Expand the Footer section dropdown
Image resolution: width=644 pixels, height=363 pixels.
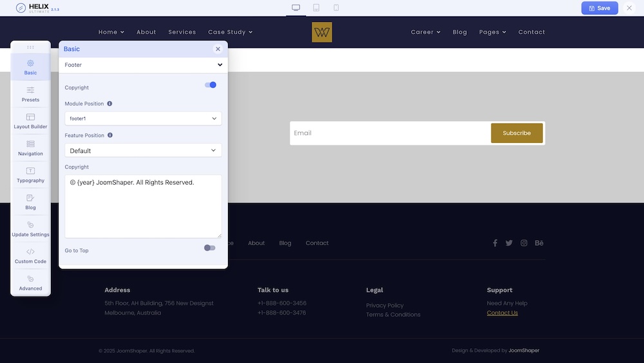(143, 65)
